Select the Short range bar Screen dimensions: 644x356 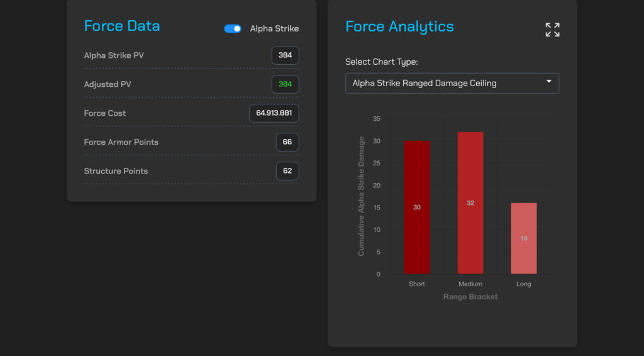[416, 207]
